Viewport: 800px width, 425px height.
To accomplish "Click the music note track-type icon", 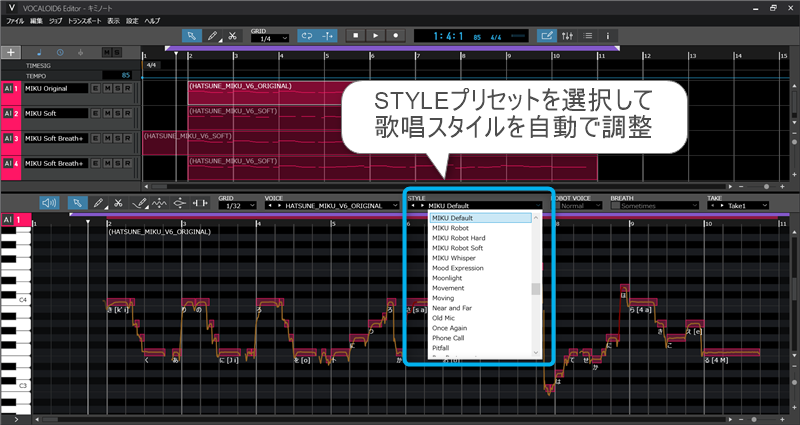I will [40, 52].
